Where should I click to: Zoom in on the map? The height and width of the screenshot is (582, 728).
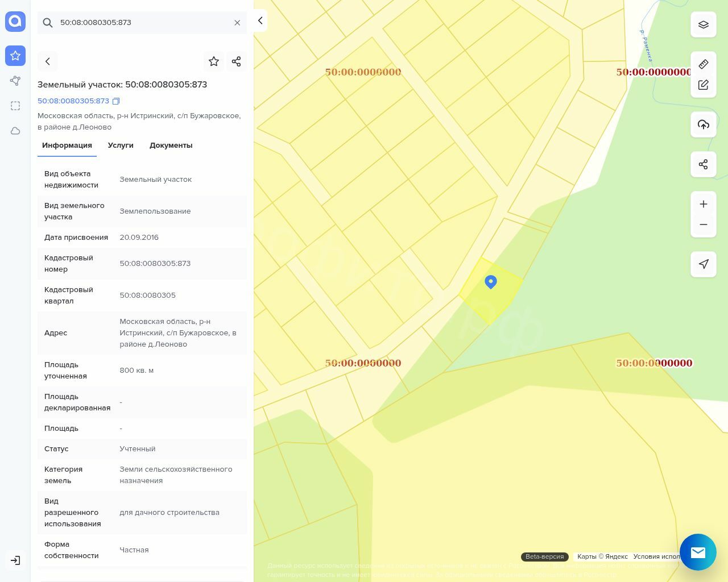[704, 204]
